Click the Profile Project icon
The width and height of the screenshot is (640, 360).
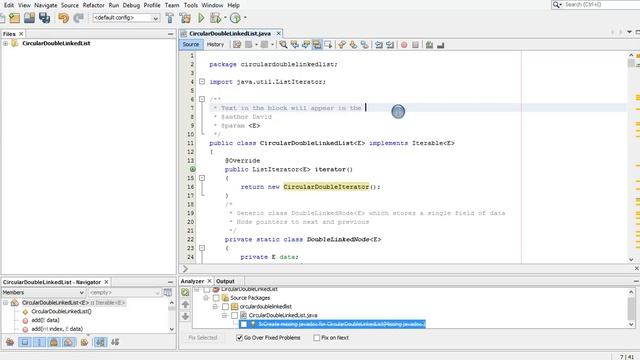[x=235, y=18]
